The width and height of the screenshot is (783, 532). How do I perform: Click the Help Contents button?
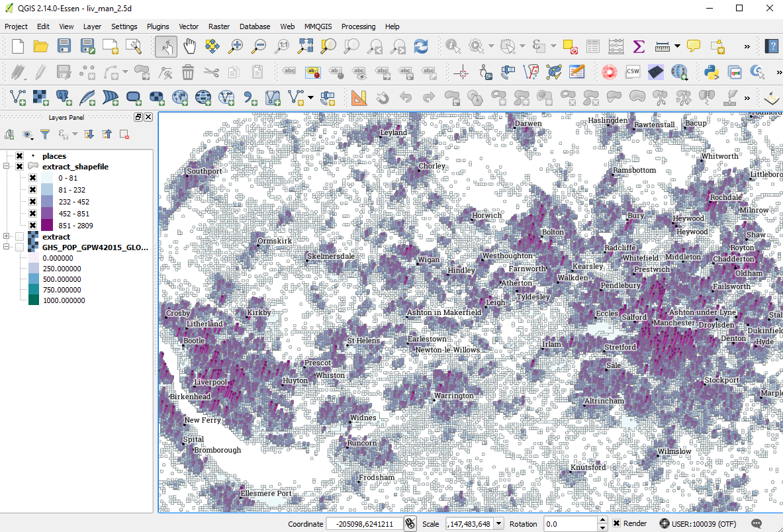click(x=772, y=46)
